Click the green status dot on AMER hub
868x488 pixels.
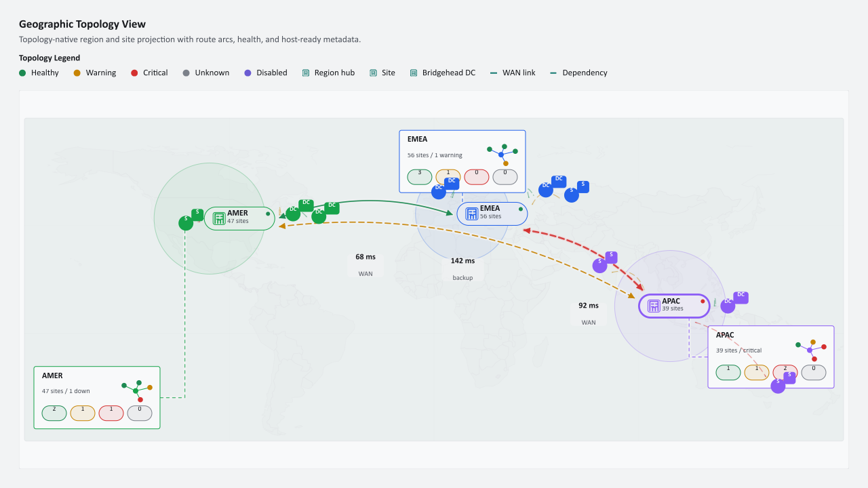click(268, 213)
